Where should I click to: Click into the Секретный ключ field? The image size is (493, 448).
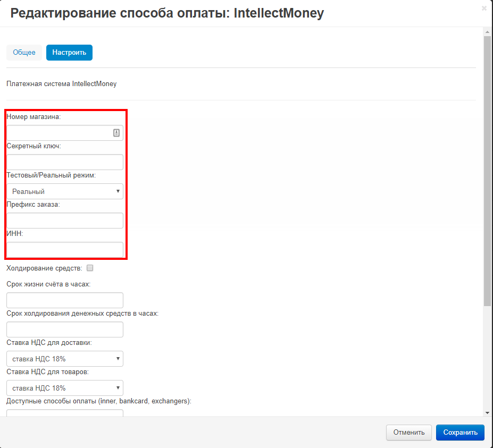click(x=65, y=162)
